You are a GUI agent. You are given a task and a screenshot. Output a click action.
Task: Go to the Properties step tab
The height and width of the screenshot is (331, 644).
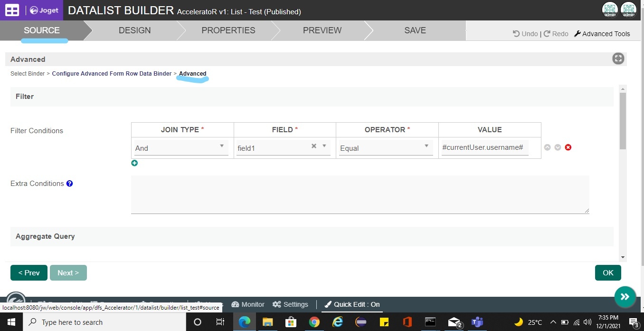(x=228, y=30)
